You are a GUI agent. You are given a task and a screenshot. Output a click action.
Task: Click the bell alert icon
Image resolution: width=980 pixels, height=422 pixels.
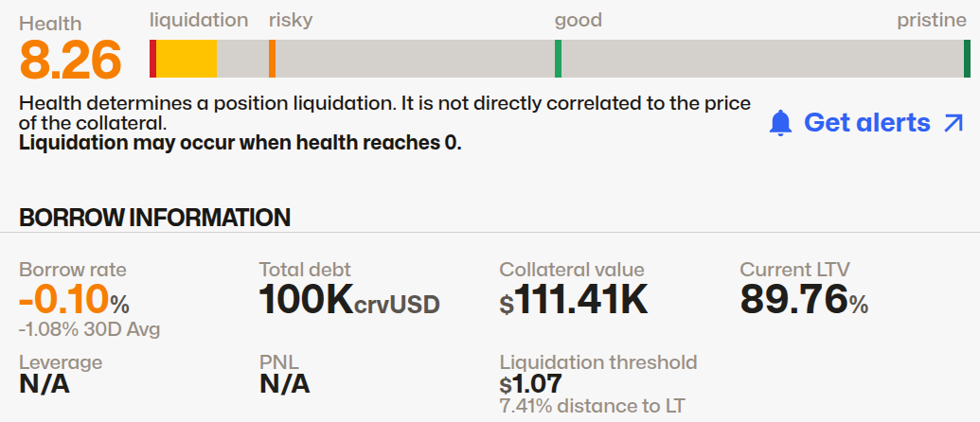point(780,123)
